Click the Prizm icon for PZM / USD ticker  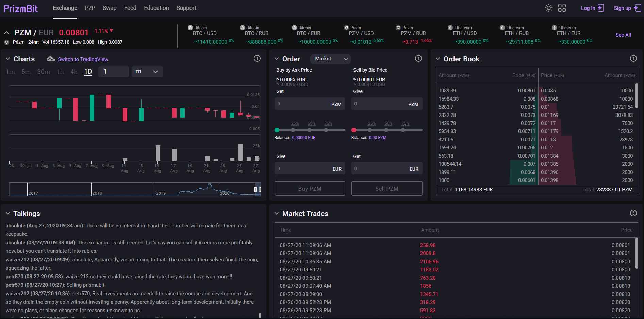(346, 28)
